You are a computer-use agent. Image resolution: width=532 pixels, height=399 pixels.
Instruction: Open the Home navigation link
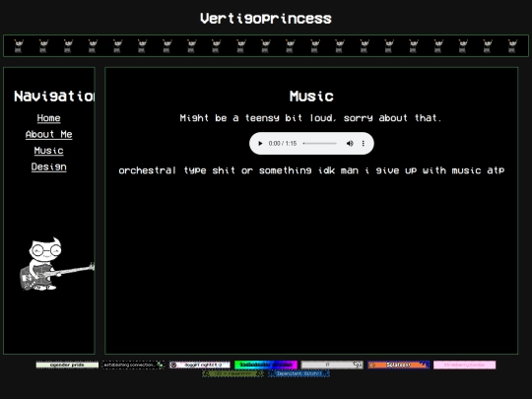coord(48,118)
